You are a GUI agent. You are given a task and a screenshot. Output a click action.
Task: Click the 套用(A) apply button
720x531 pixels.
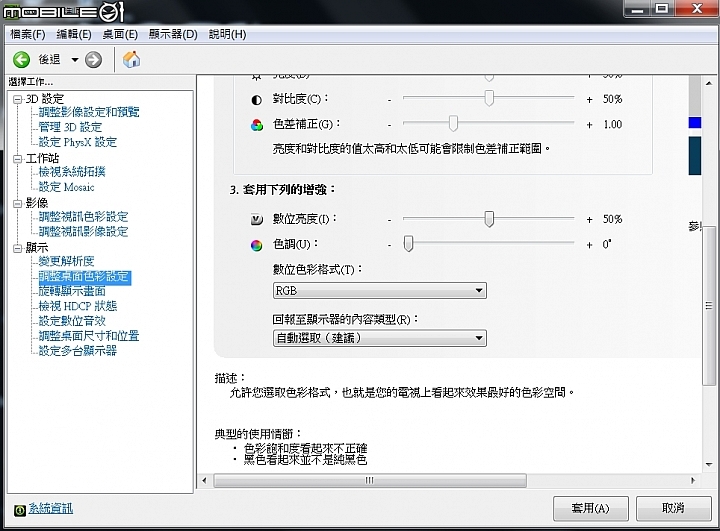591,508
